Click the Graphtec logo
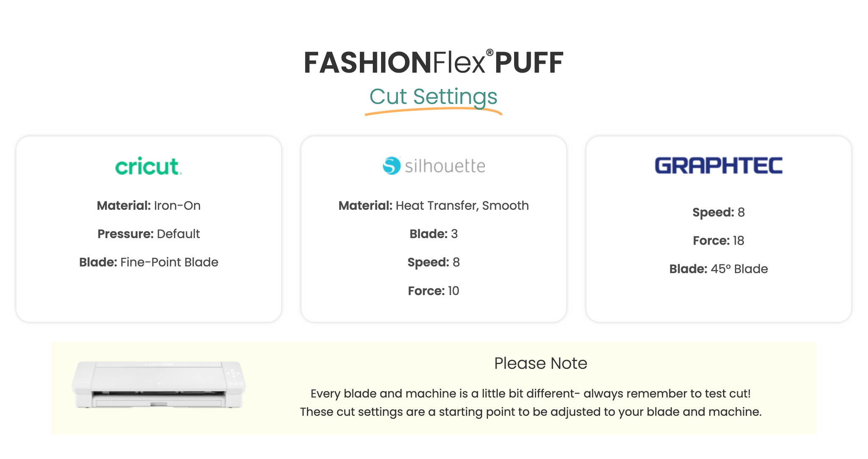Viewport: 868px width, 459px height. pos(718,165)
